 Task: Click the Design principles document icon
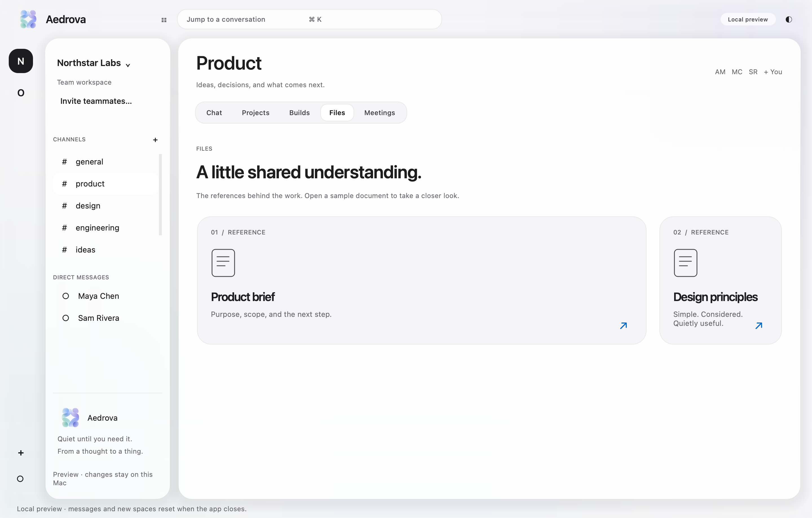[x=685, y=263]
